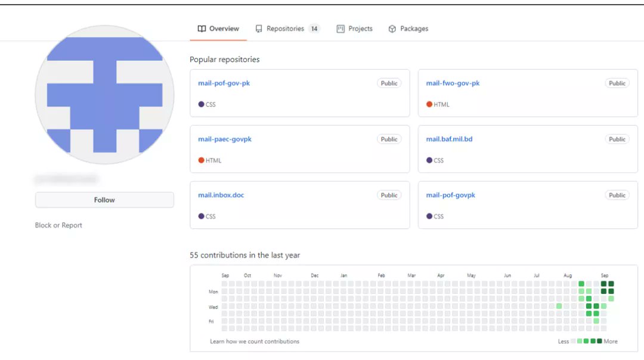Screen dimensions: 644x360
Task: Click CSS language dot in mail-pof-govpk card
Action: coord(429,216)
